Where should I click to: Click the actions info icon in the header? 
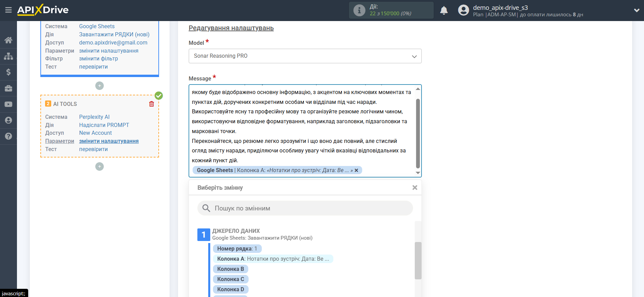click(359, 10)
